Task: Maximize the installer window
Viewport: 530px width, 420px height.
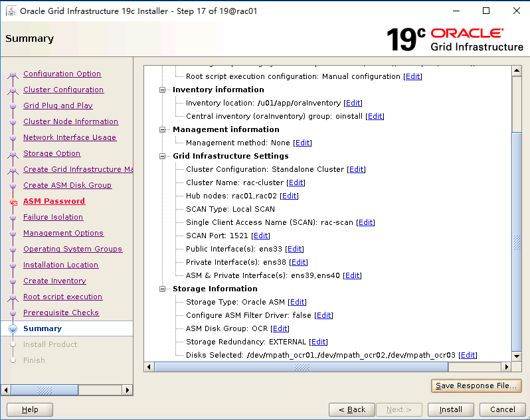Action: (486, 11)
